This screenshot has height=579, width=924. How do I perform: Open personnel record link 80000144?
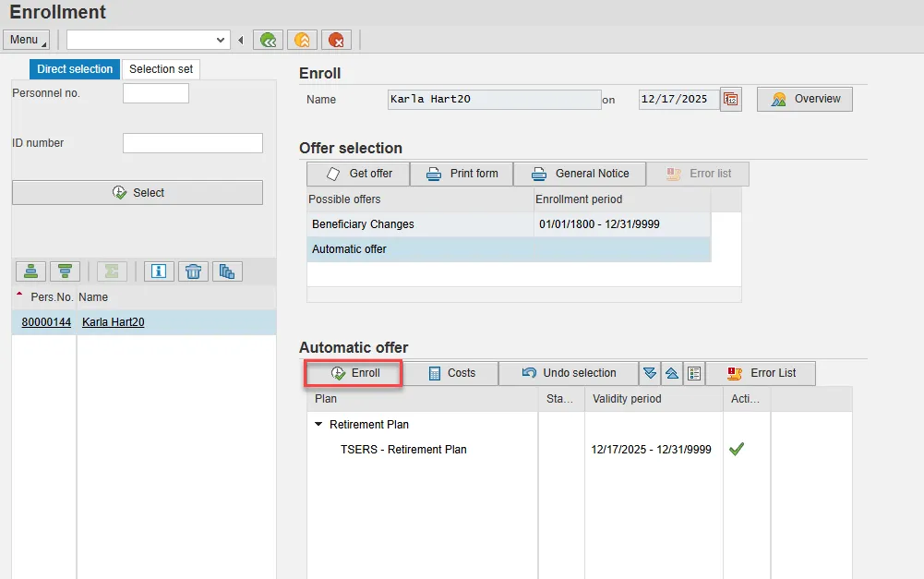tap(46, 322)
